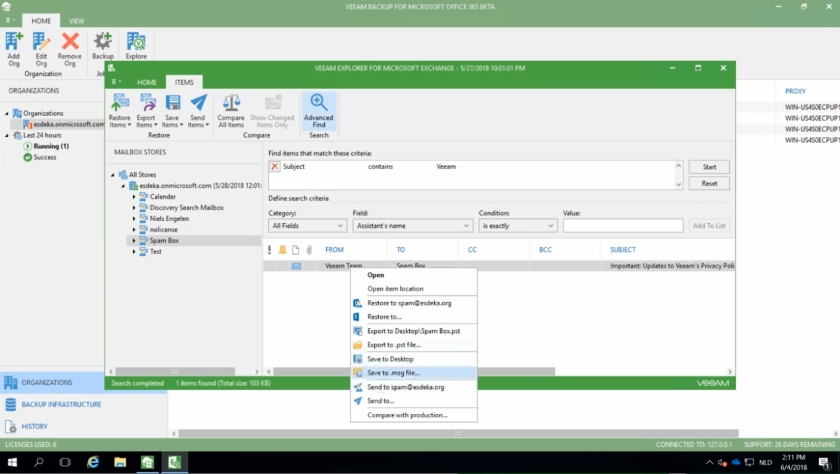The height and width of the screenshot is (474, 840).
Task: Open the Send Items ribbon tool
Action: 198,110
